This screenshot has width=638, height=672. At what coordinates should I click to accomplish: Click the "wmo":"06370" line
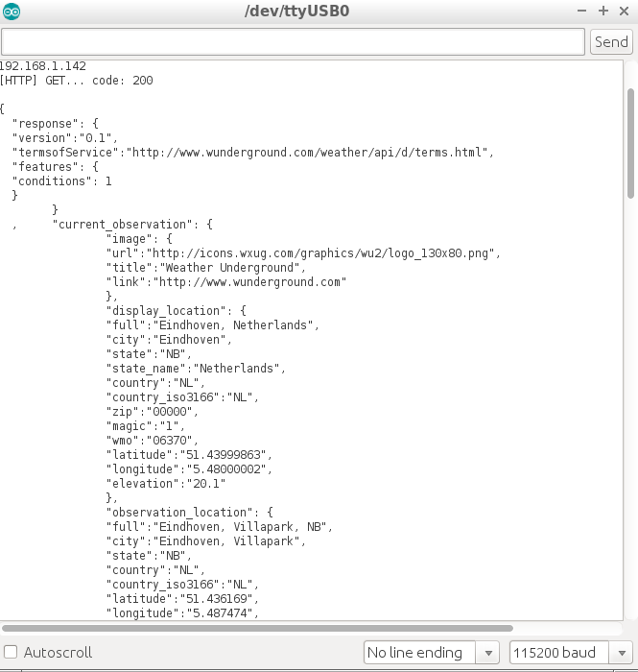pos(152,441)
